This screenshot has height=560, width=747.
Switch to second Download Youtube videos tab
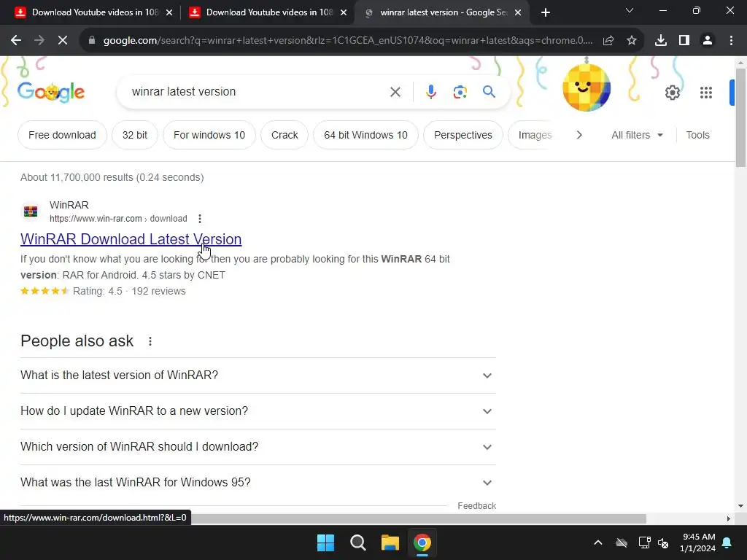point(263,12)
